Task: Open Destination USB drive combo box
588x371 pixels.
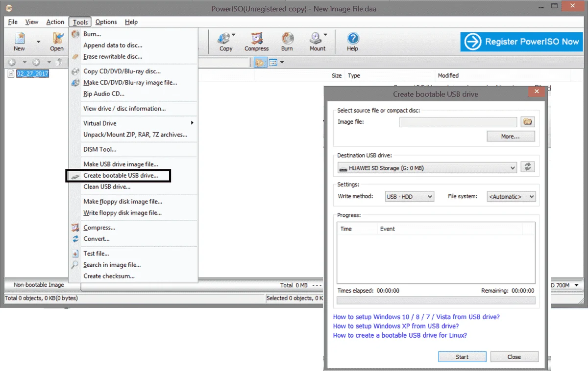Action: pos(427,168)
